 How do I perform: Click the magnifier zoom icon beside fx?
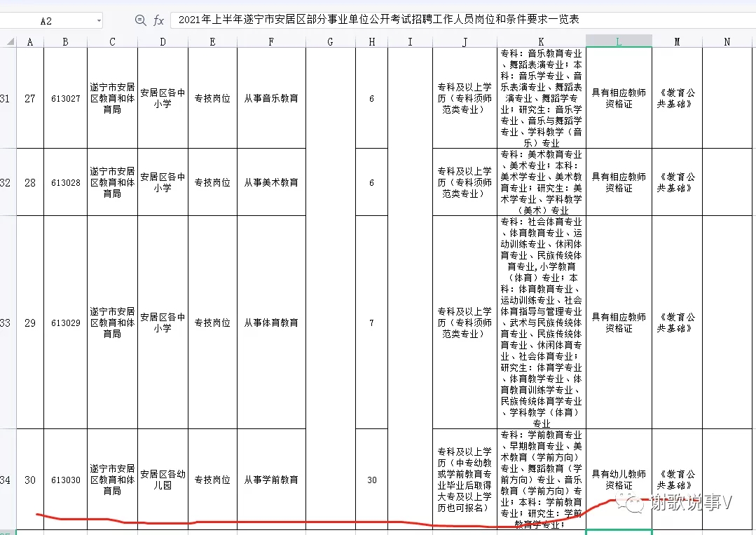tap(141, 20)
